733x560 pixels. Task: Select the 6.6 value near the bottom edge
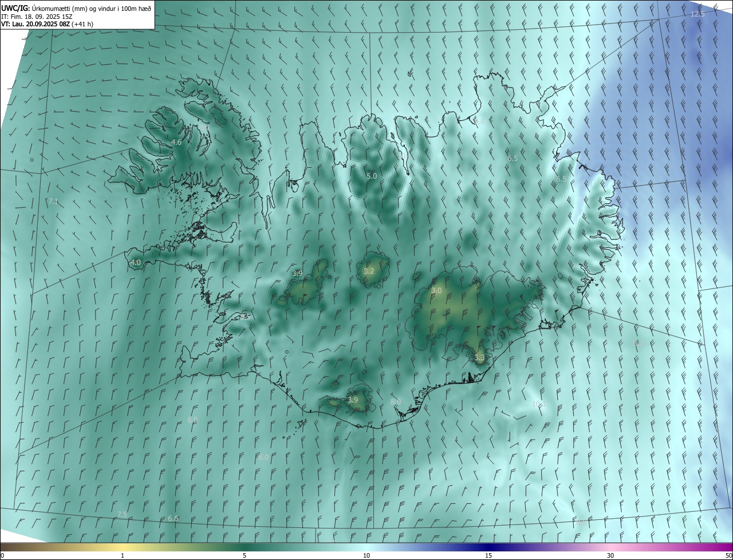pyautogui.click(x=173, y=518)
